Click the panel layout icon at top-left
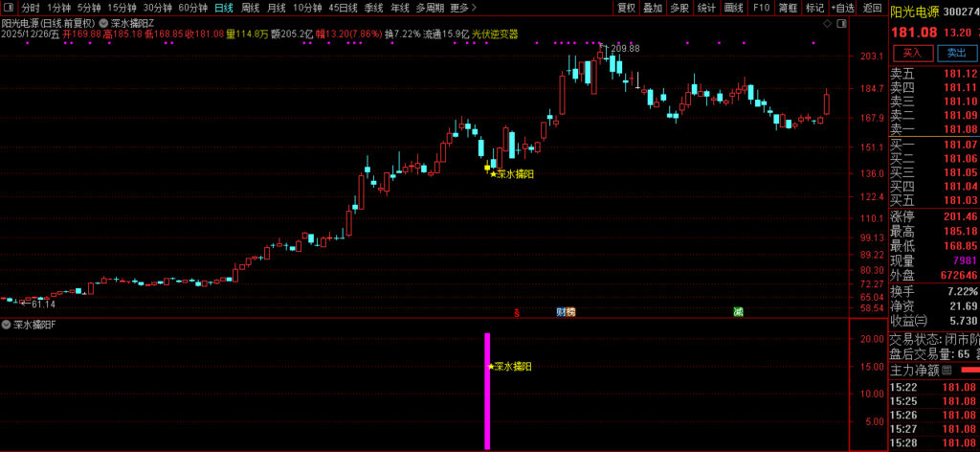The height and width of the screenshot is (452, 980). tap(8, 8)
